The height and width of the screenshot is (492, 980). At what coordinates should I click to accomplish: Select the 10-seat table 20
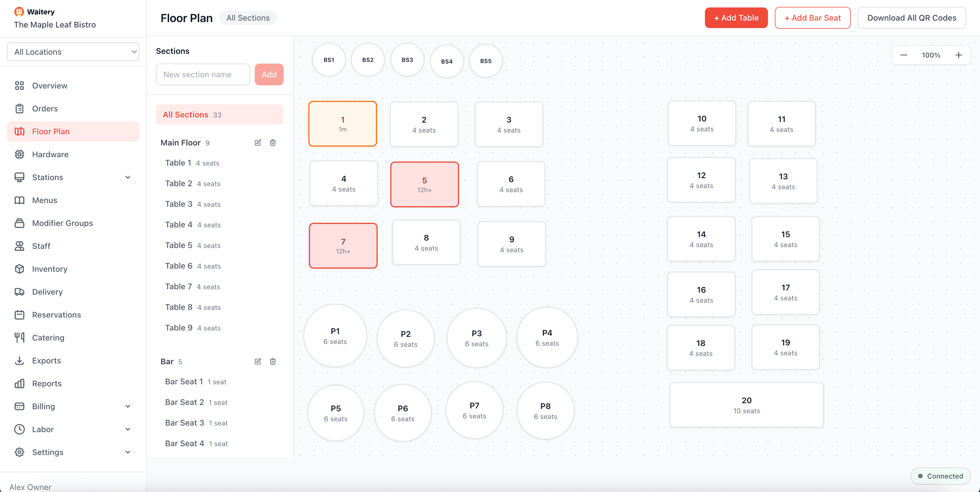point(746,405)
